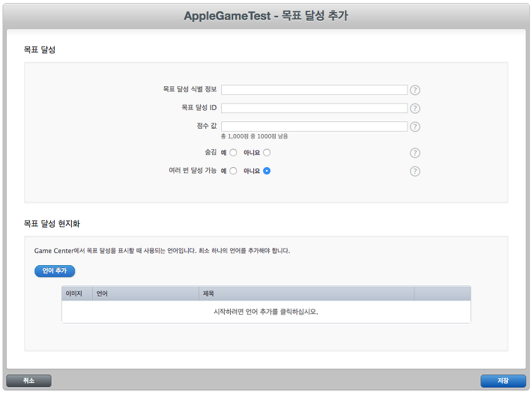
Task: Click the 총 1,000점 중 1000점 남음 hint
Action: (x=254, y=136)
